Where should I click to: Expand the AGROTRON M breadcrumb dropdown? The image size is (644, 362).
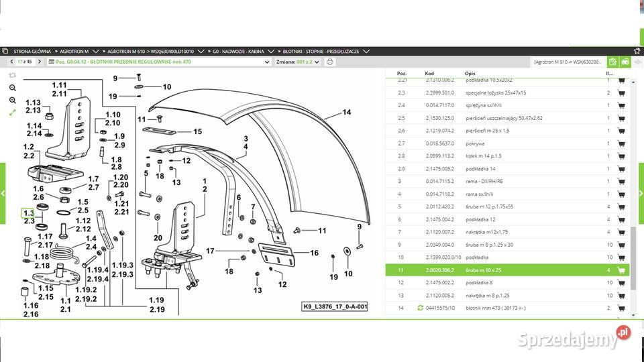pyautogui.click(x=96, y=52)
